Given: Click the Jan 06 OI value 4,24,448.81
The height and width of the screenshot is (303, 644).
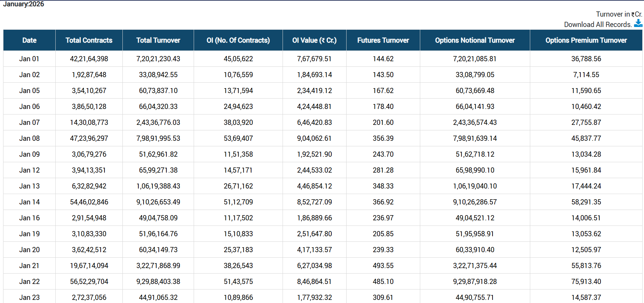Looking at the screenshot, I should [x=314, y=107].
